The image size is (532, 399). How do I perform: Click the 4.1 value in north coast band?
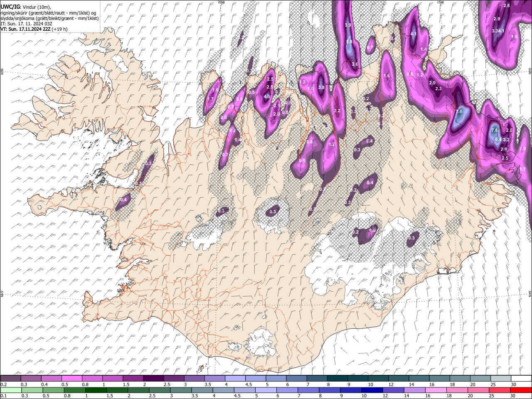click(413, 34)
